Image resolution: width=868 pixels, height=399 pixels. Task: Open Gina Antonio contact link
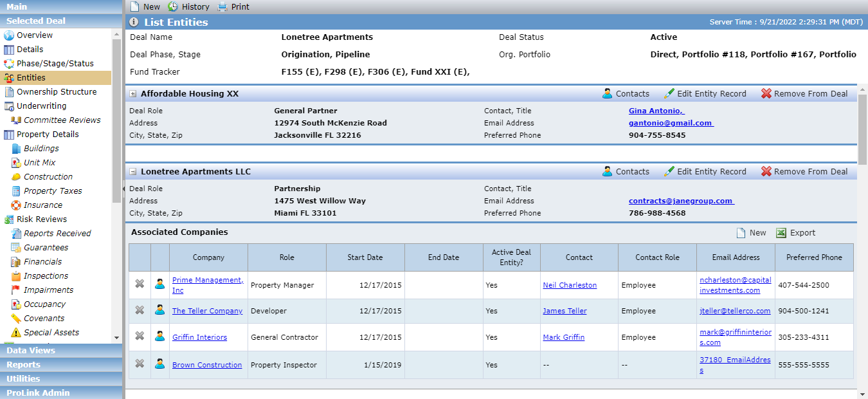[x=656, y=111]
